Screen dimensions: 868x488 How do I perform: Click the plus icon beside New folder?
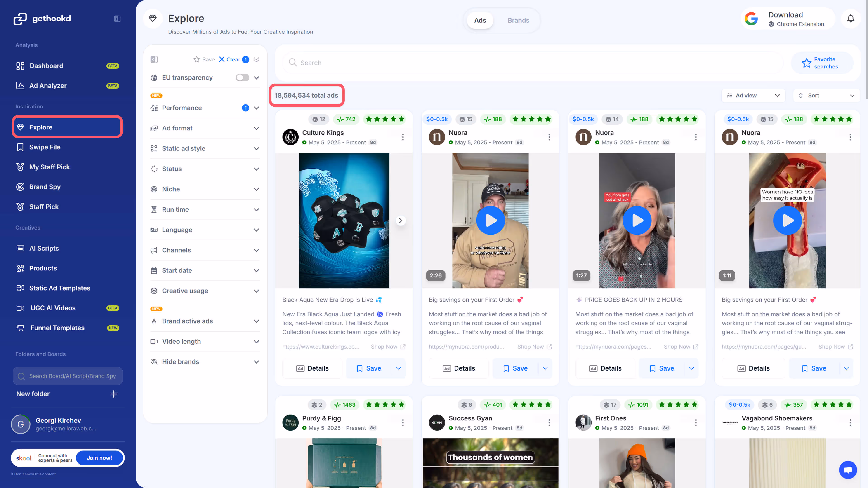[x=114, y=394]
